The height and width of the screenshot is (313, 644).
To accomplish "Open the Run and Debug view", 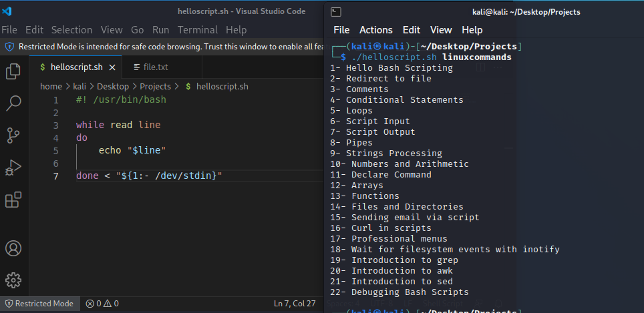I will pos(13,168).
